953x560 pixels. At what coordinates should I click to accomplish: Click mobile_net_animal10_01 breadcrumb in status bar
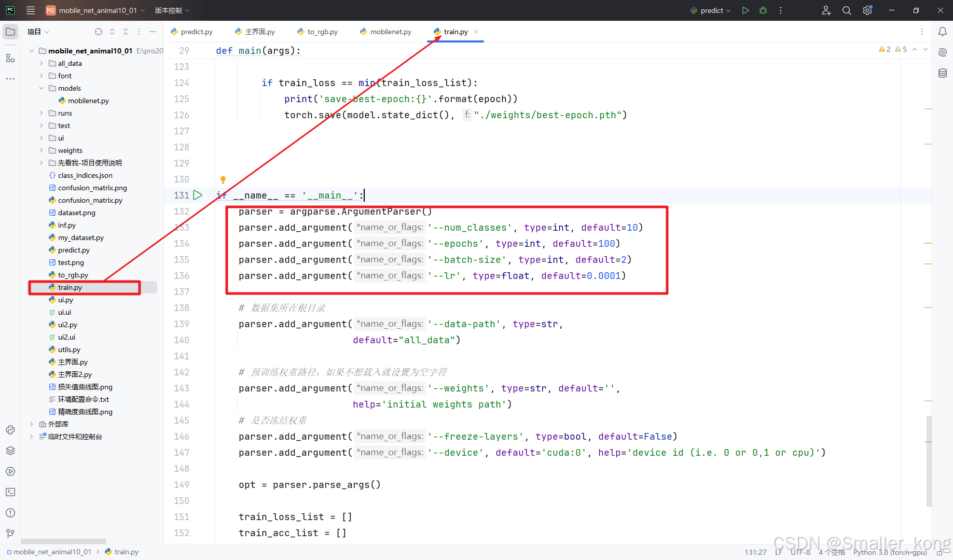[49, 552]
